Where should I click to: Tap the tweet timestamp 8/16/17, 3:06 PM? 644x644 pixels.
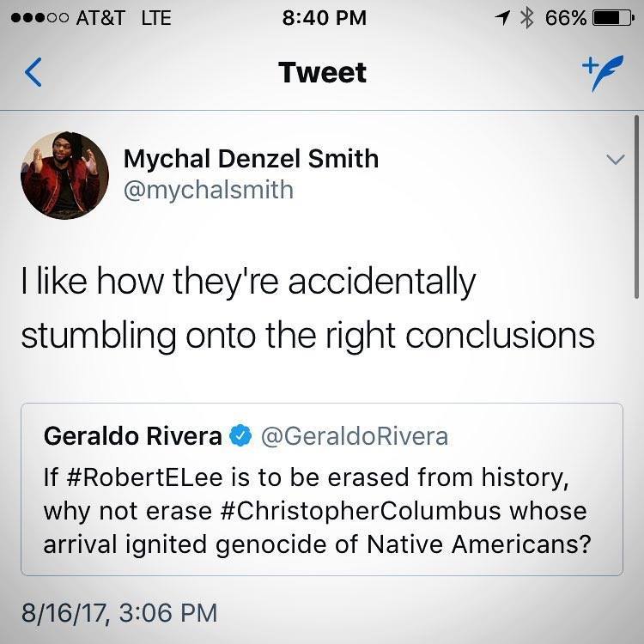pyautogui.click(x=119, y=612)
